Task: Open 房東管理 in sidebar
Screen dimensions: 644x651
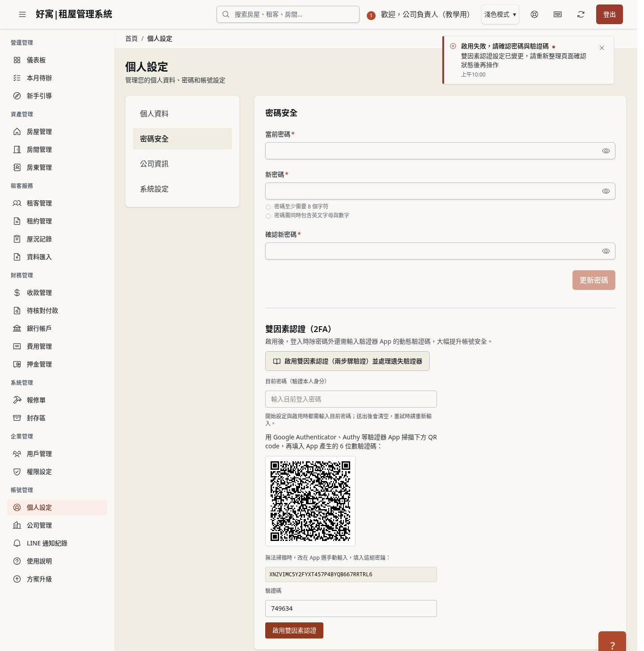Action: coord(57,167)
